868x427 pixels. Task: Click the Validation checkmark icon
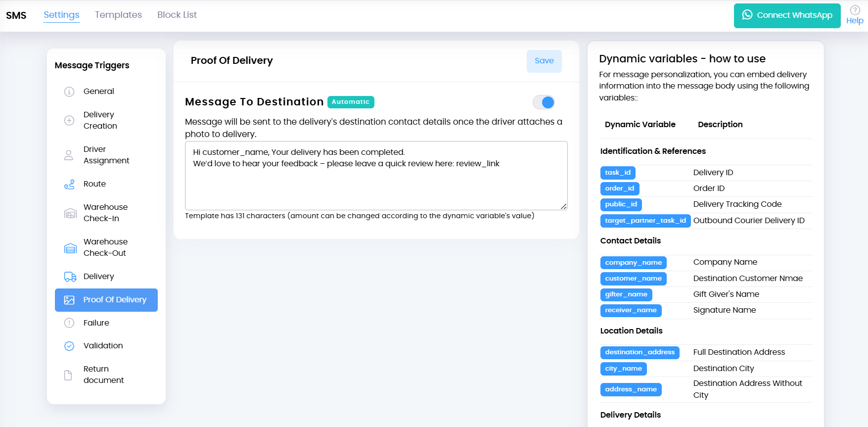pos(69,346)
